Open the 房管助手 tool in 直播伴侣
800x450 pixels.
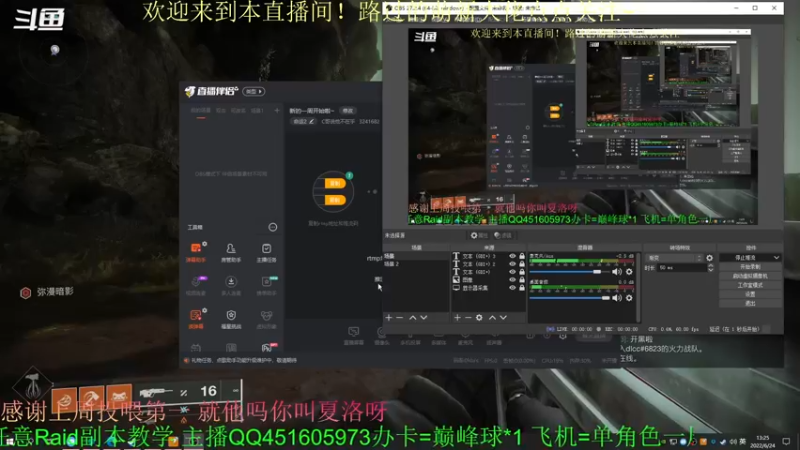[x=231, y=252]
